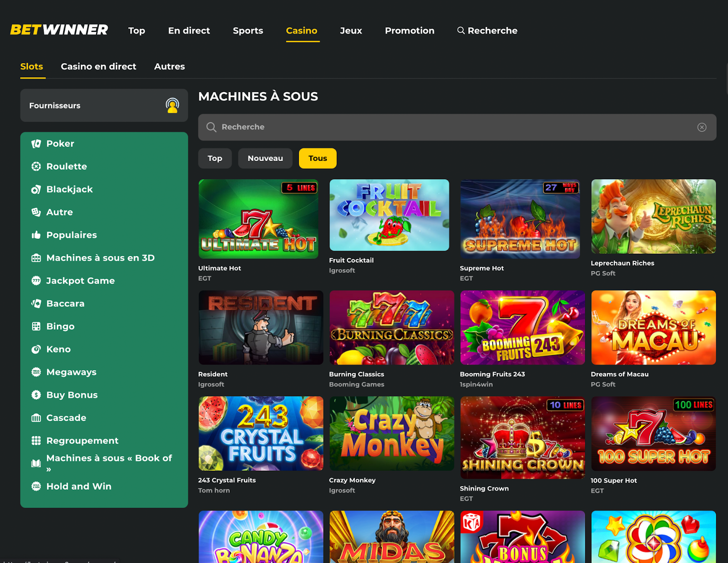
Task: Click the magnifier icon in slot search bar
Action: [x=211, y=127]
